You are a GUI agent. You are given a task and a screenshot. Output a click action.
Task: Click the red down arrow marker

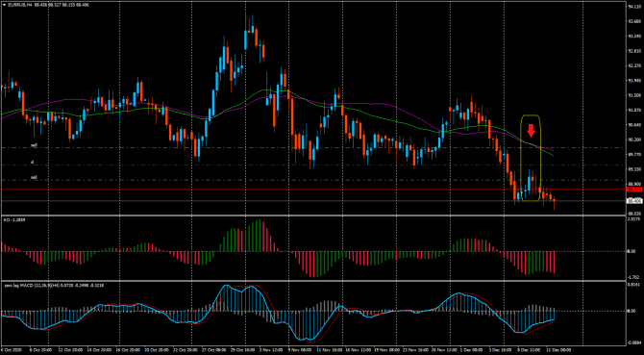531,131
